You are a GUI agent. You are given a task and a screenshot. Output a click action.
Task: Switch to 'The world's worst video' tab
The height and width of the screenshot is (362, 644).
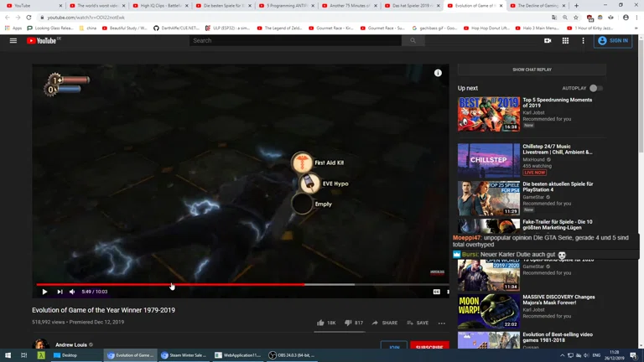tap(97, 6)
